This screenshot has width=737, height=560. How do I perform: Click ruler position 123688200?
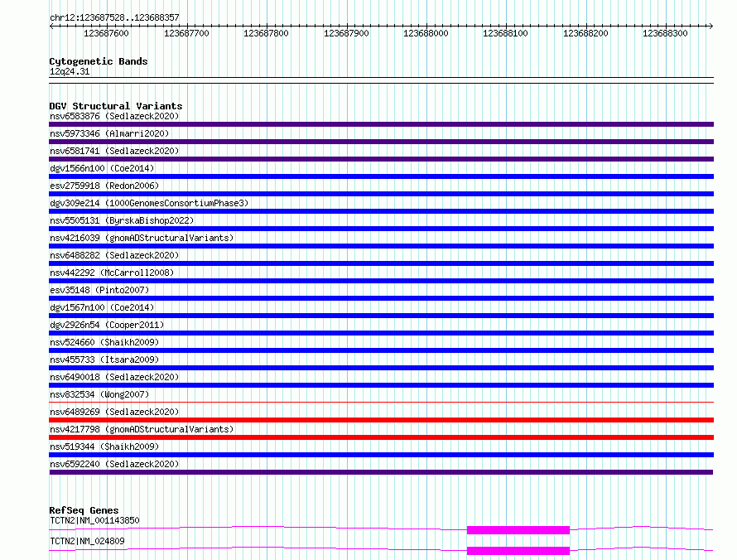pos(585,33)
